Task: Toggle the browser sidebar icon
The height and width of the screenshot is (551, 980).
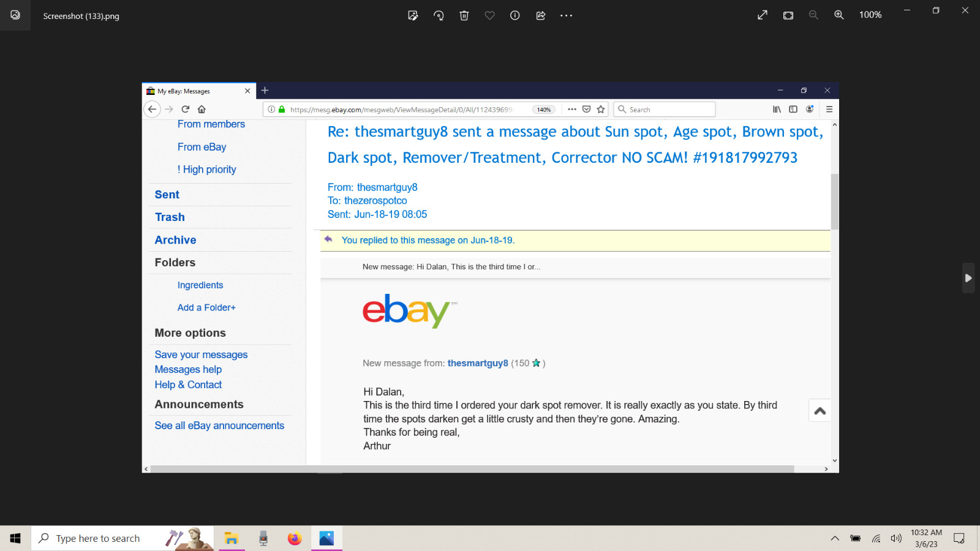Action: (793, 109)
